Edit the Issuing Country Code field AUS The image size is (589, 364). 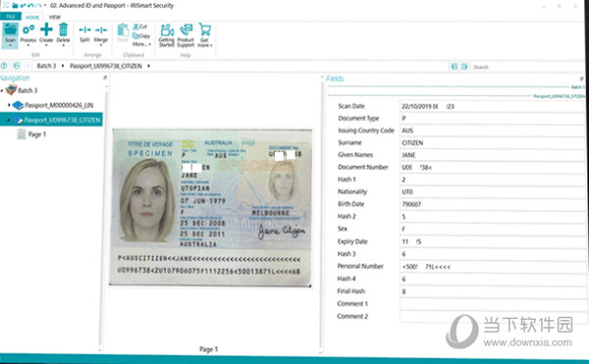[x=492, y=130]
